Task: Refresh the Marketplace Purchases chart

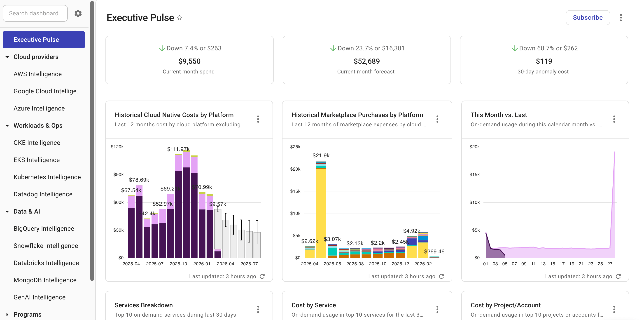Action: [x=441, y=276]
